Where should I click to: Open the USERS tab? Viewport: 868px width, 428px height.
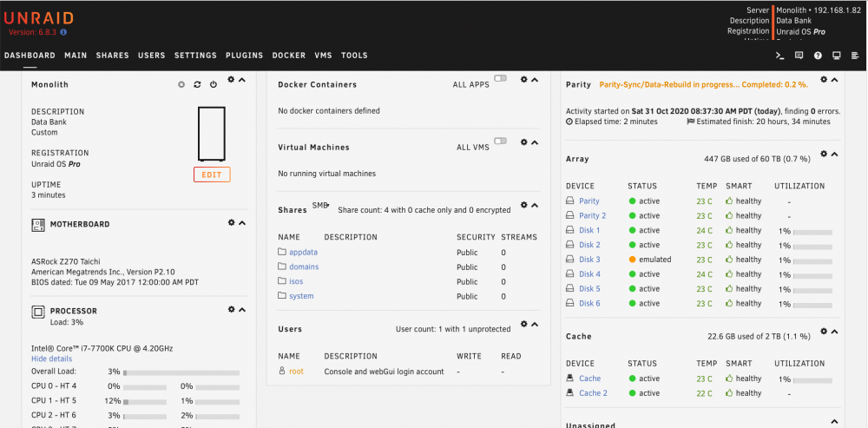pyautogui.click(x=152, y=56)
